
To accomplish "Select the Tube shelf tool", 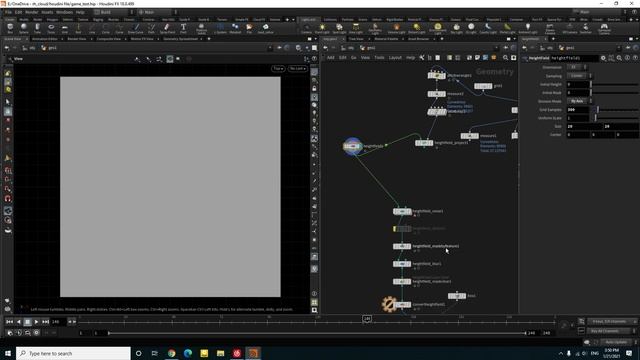I will pyautogui.click(x=37, y=28).
